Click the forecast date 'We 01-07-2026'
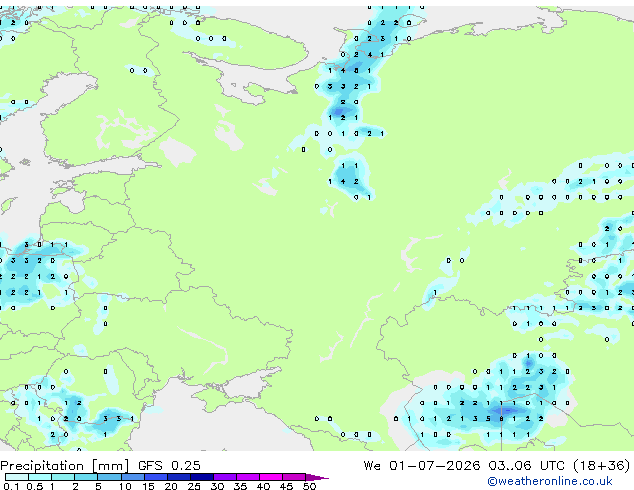The height and width of the screenshot is (490, 634). (x=422, y=466)
